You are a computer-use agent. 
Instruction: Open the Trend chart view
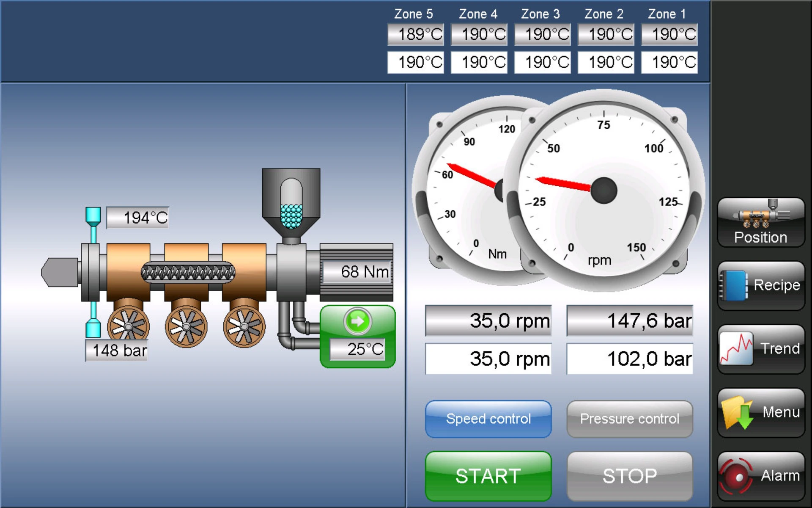(760, 349)
